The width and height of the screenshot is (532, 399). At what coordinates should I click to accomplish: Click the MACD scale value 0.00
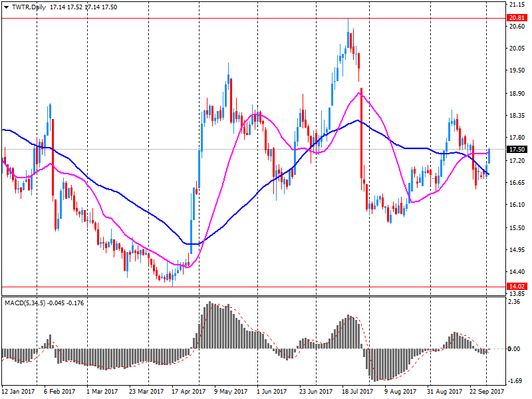pyautogui.click(x=514, y=348)
